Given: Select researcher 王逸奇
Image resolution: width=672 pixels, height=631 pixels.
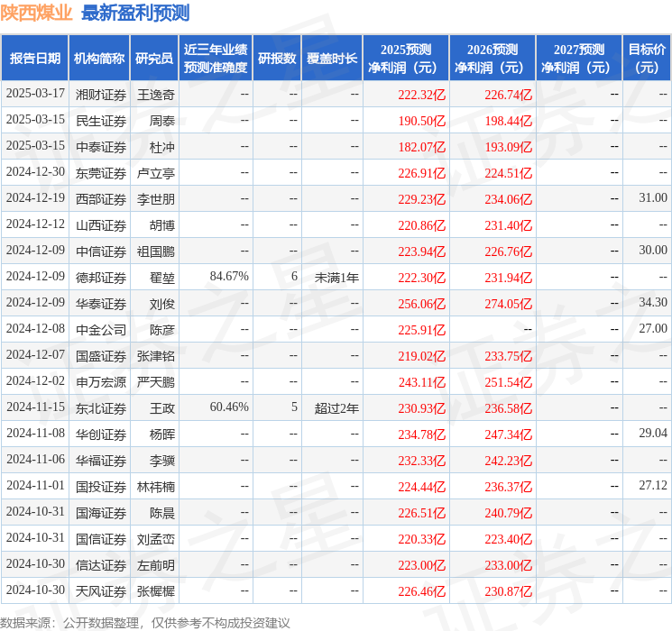Looking at the screenshot, I should tap(156, 95).
